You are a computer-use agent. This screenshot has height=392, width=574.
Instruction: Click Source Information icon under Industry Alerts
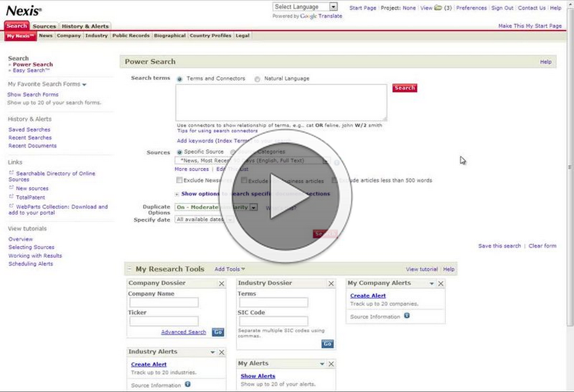[188, 384]
